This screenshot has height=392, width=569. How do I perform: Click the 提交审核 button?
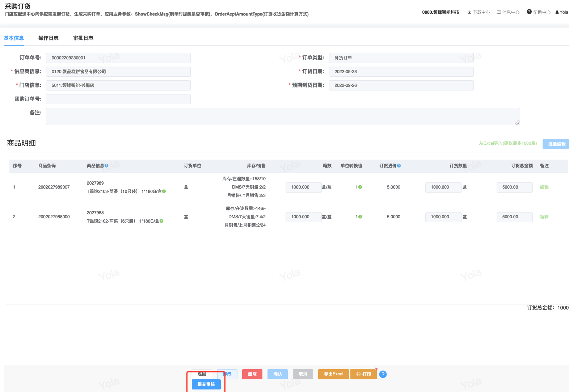(206, 384)
